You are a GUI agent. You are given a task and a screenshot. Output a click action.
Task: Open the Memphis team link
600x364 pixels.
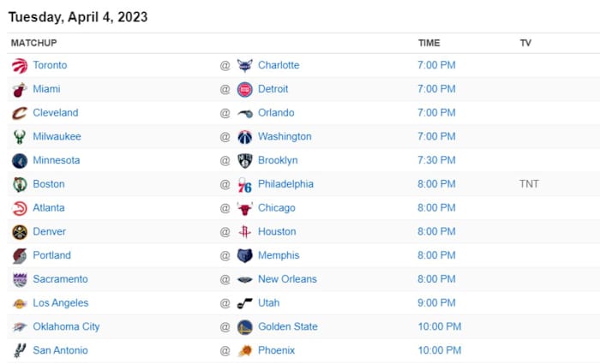(x=279, y=255)
